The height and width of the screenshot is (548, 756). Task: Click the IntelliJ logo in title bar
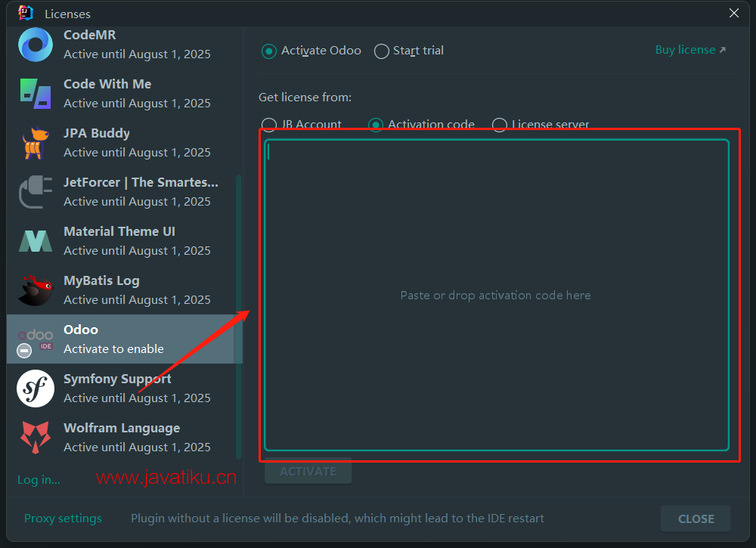[26, 13]
